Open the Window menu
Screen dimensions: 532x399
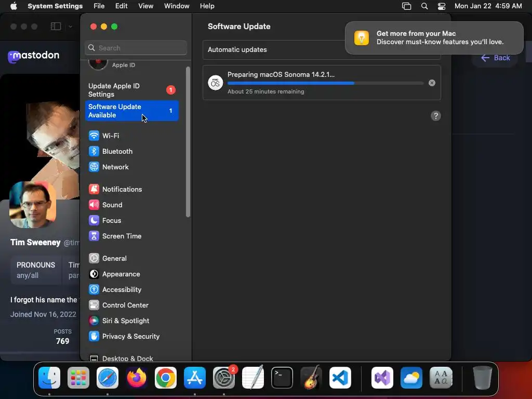click(177, 6)
